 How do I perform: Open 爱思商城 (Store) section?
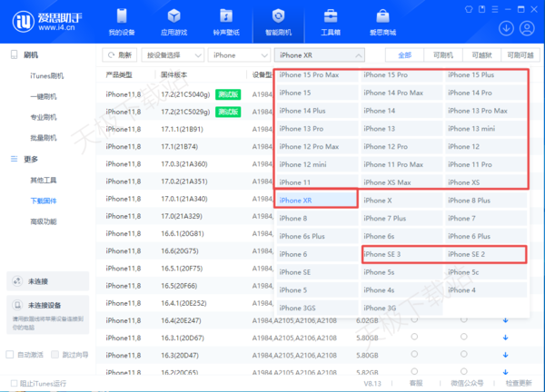(x=382, y=22)
